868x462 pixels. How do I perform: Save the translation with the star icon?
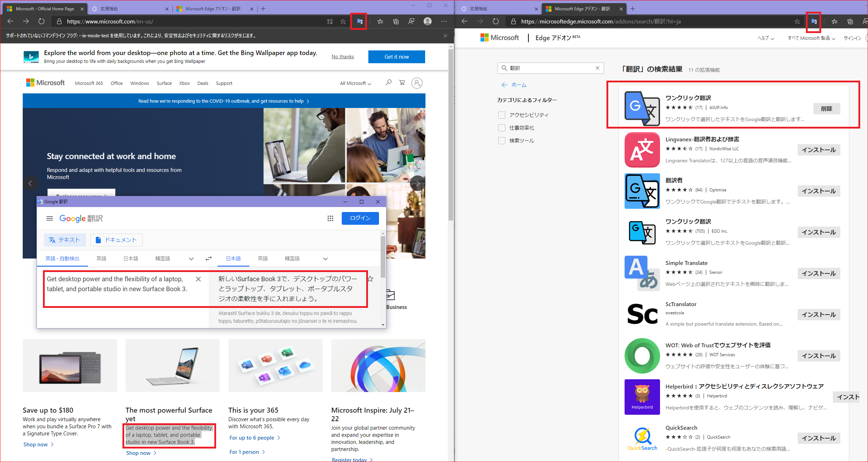pyautogui.click(x=370, y=279)
